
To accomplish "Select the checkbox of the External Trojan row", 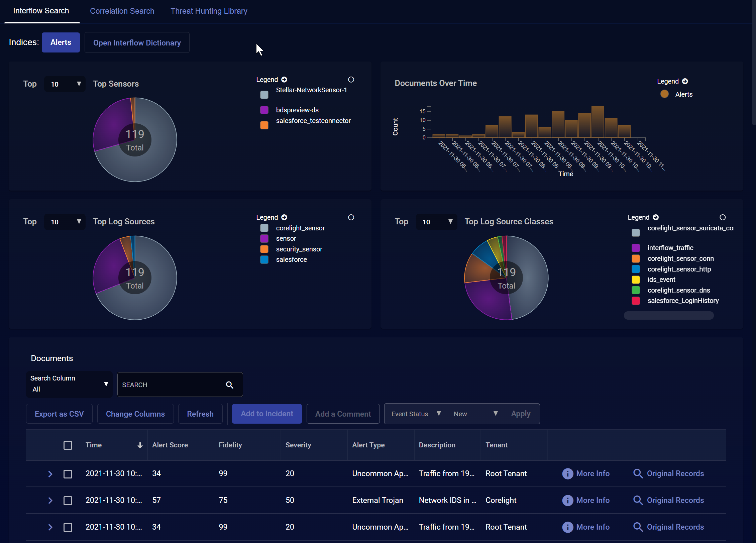I will coord(68,501).
